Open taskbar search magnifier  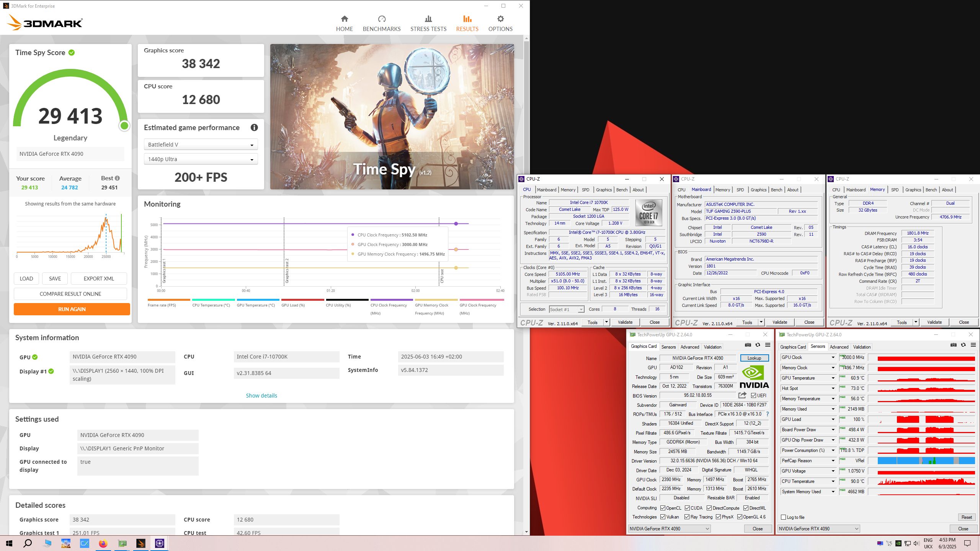[28, 543]
